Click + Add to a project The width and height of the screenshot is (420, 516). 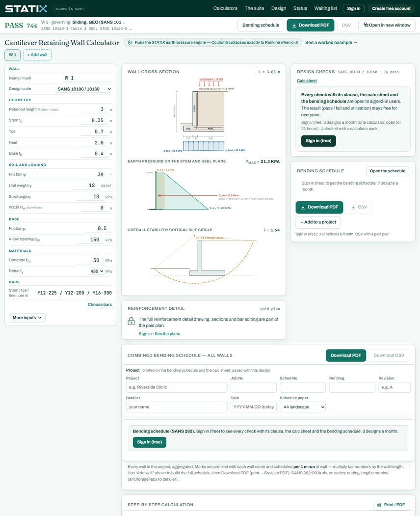(318, 222)
